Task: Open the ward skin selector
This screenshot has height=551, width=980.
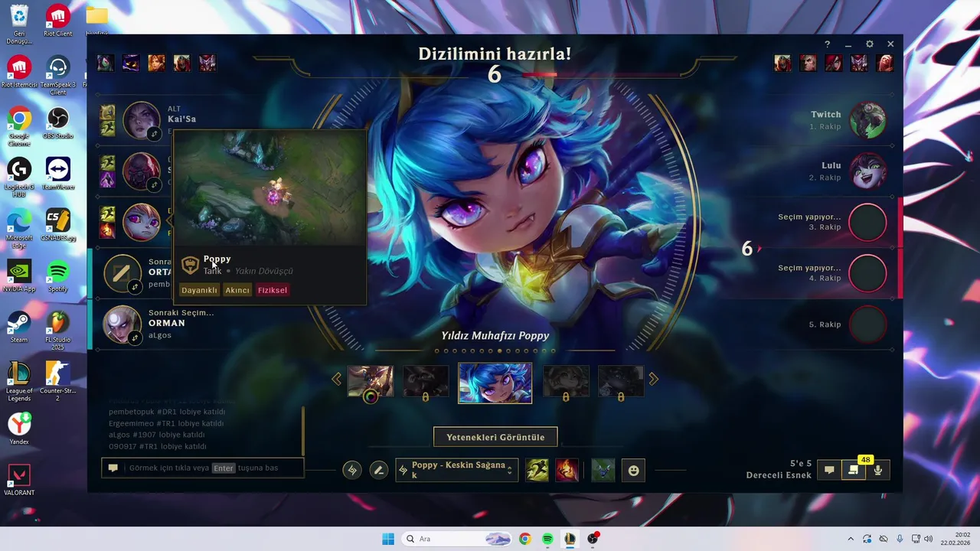Action: [603, 470]
